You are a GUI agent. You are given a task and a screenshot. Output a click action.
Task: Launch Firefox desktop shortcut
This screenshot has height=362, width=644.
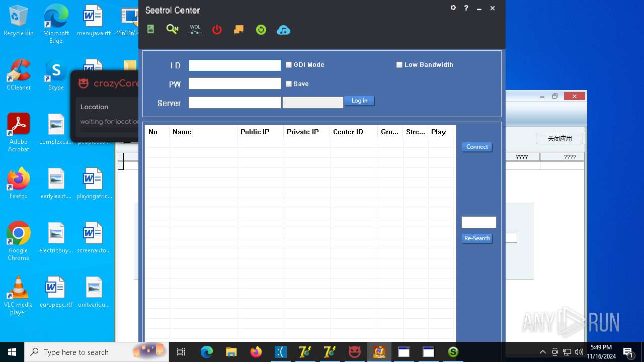[x=19, y=184]
